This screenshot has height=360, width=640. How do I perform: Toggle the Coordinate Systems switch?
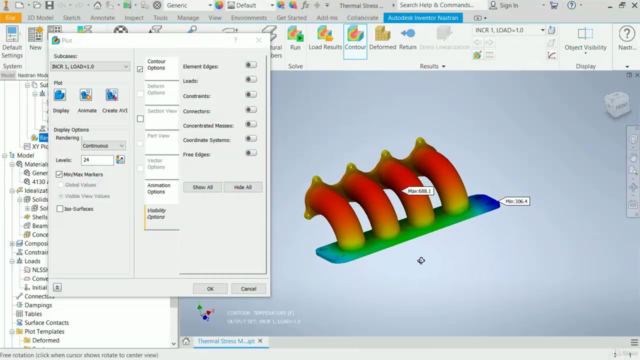point(251,138)
